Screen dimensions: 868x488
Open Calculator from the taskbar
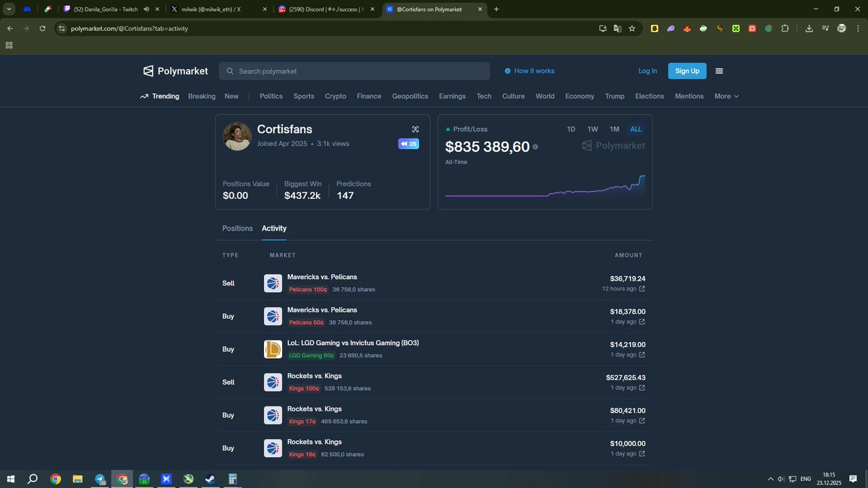coord(232,479)
